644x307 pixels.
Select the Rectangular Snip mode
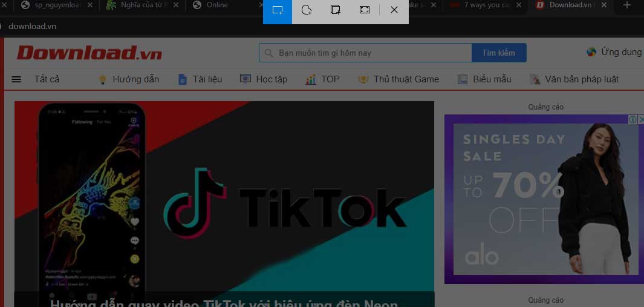pos(278,10)
